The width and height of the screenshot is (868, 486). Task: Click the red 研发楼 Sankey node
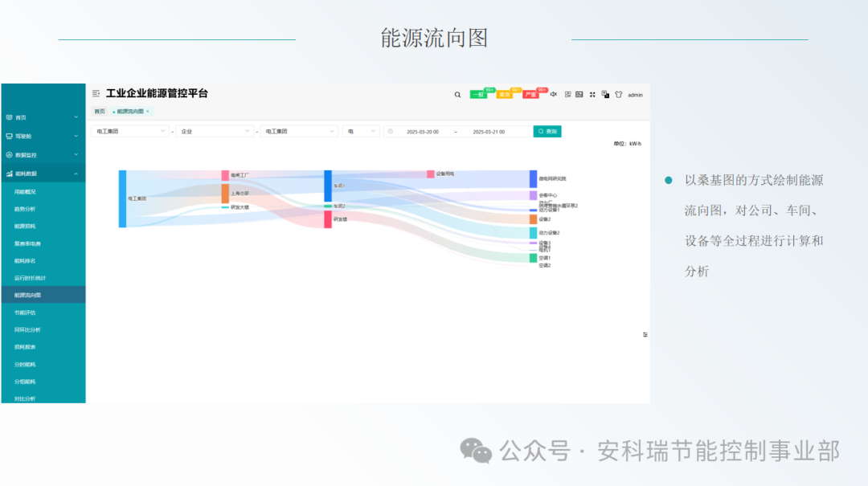[328, 219]
